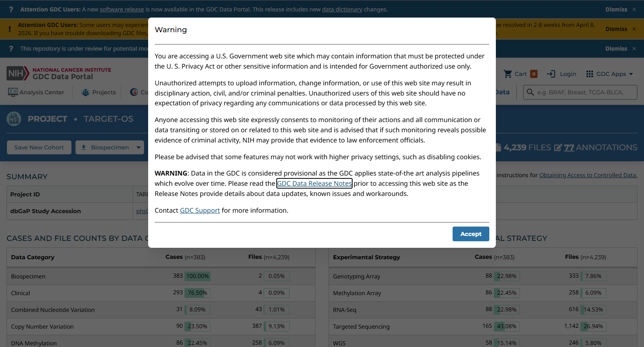Click the 'Experimental Strategy' column header
The height and width of the screenshot is (347, 644).
click(366, 257)
